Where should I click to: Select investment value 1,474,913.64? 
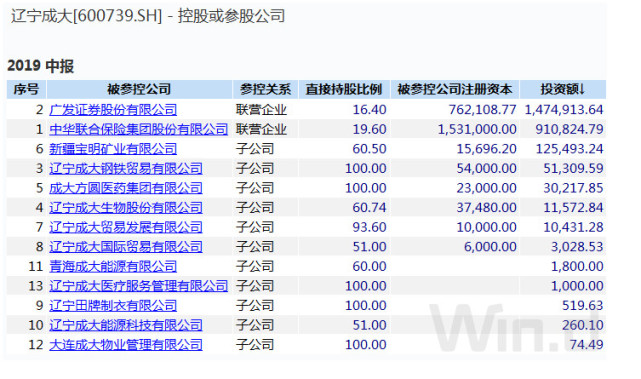pos(564,110)
